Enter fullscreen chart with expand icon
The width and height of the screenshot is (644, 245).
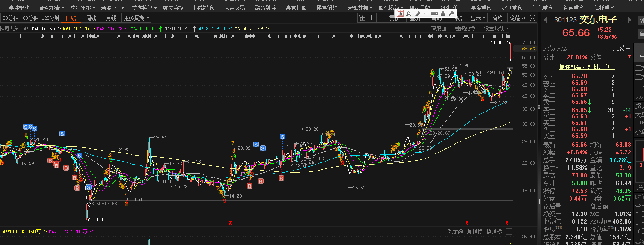[532, 18]
